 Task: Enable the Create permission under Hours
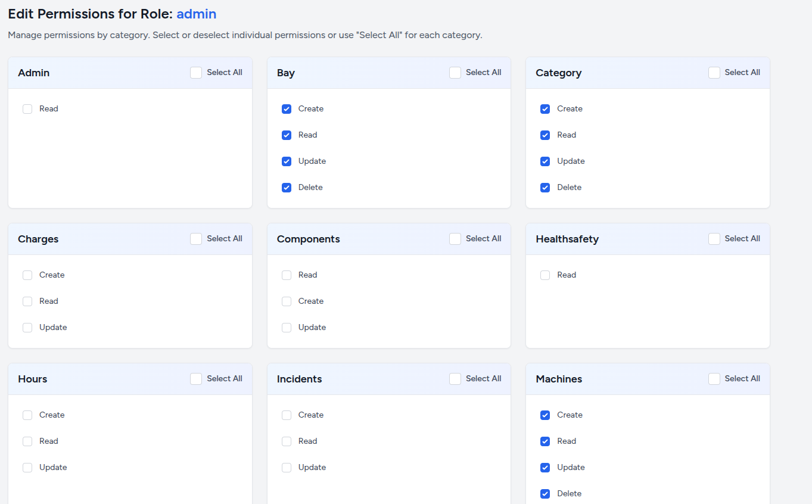click(x=27, y=415)
